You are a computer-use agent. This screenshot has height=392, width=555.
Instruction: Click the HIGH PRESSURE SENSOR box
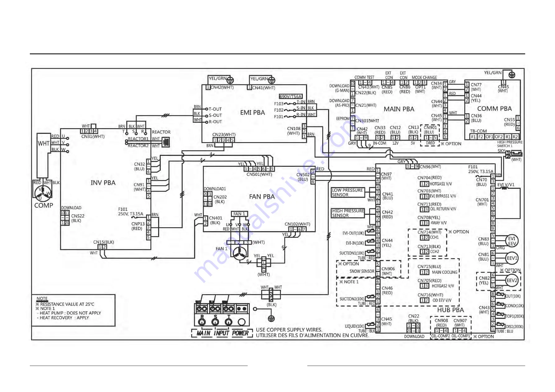coord(348,213)
